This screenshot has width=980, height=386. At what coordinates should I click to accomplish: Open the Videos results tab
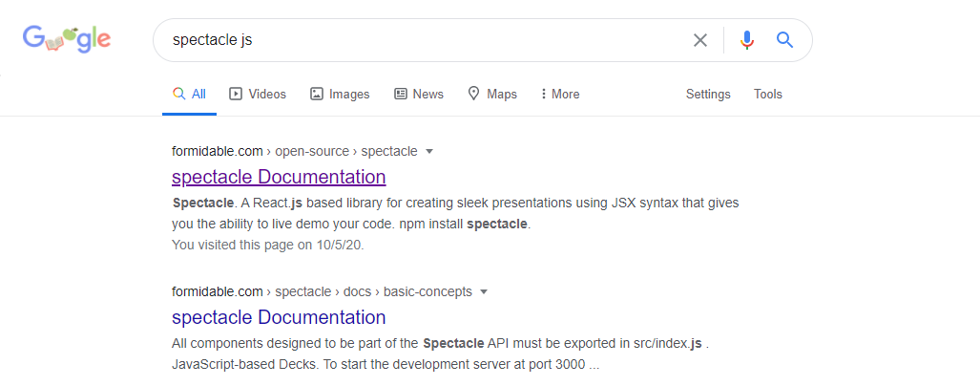[258, 94]
